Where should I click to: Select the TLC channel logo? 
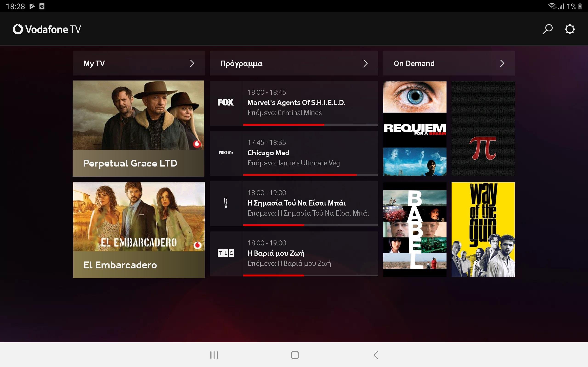click(226, 253)
